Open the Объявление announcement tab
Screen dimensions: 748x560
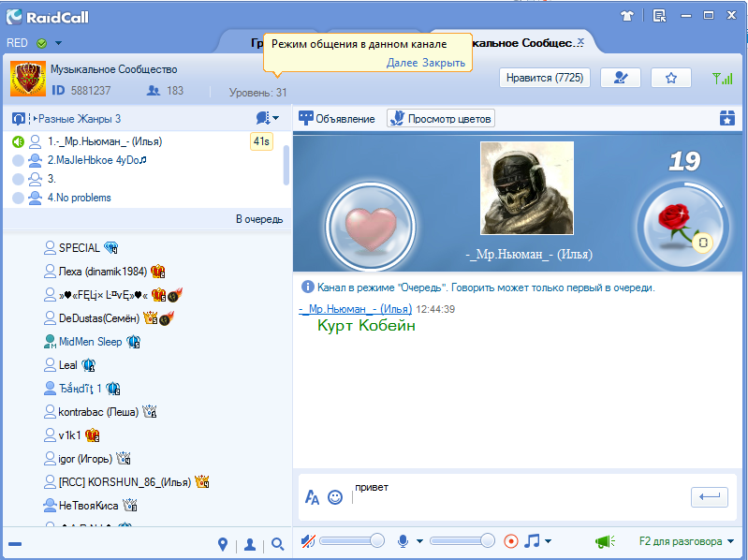click(x=337, y=119)
